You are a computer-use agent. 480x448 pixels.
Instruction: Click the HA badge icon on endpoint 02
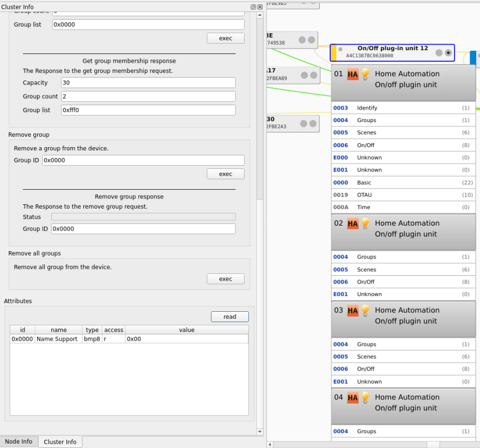coord(353,224)
